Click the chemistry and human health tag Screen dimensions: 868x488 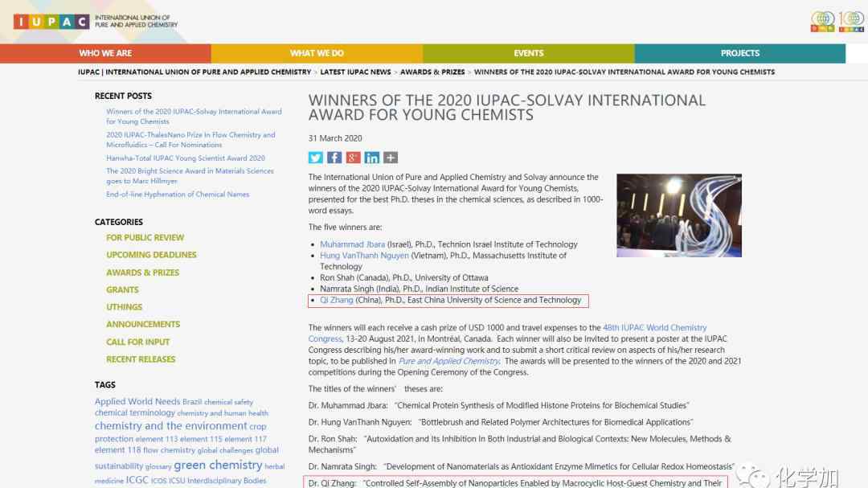223,413
